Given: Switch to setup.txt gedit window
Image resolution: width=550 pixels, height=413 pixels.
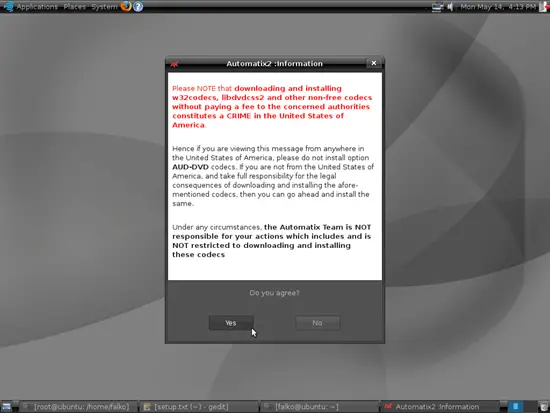Looking at the screenshot, I should pos(198,407).
